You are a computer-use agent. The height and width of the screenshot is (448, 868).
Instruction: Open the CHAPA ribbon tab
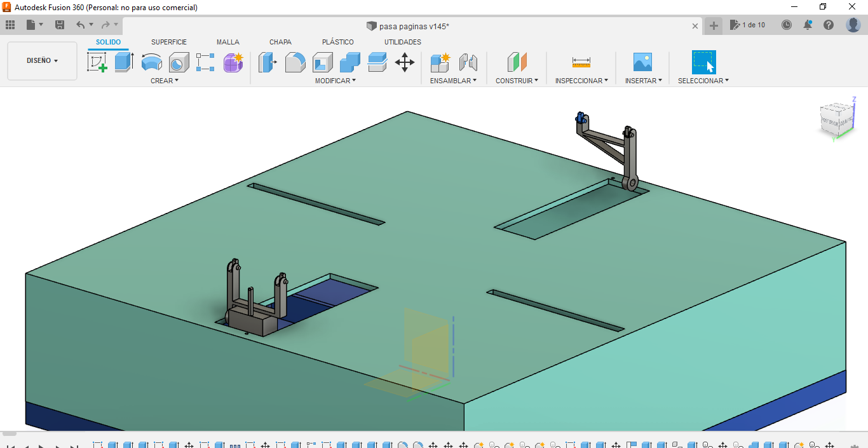(x=280, y=41)
